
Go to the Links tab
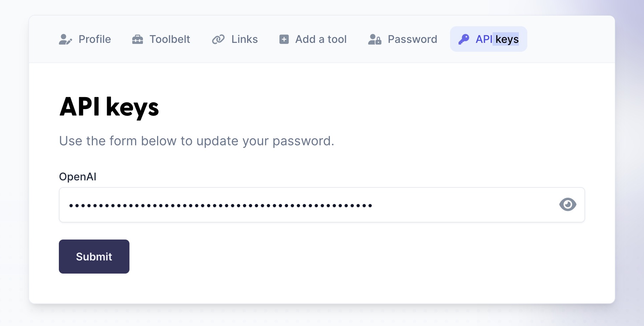[x=235, y=39]
